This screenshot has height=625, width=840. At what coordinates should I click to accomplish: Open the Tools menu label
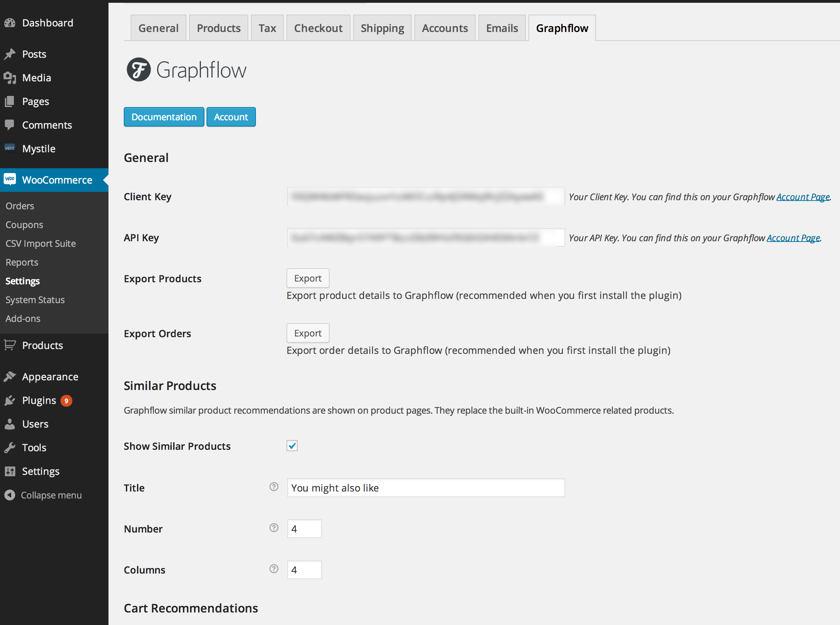pyautogui.click(x=34, y=448)
